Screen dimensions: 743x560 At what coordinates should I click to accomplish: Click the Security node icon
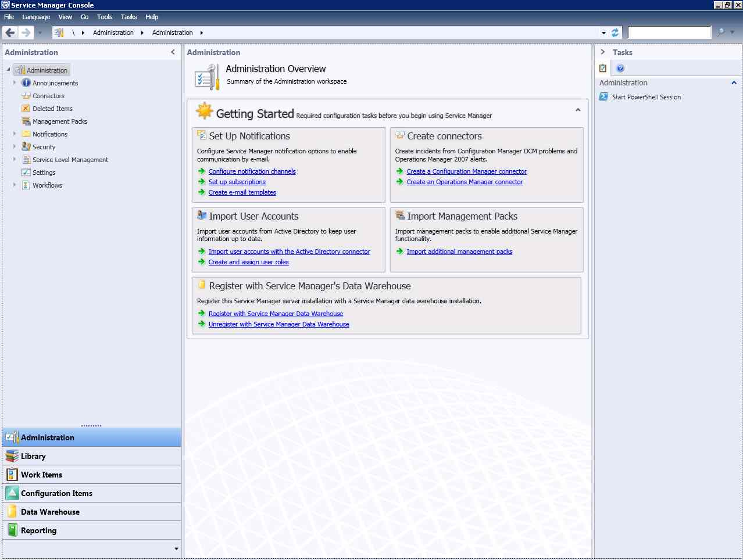(26, 147)
